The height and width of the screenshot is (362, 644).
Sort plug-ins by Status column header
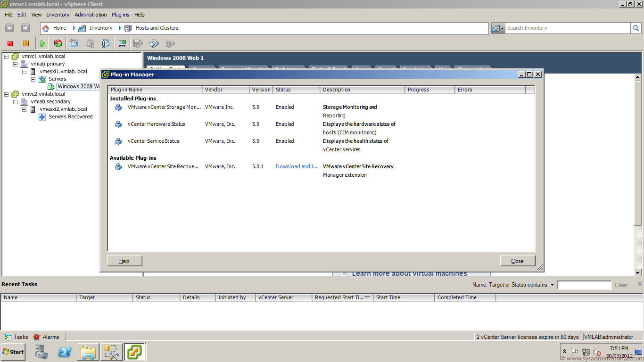click(x=297, y=90)
